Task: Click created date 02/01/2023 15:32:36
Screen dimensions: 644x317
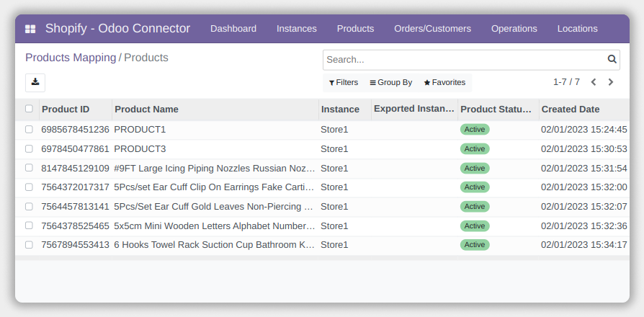Action: pos(584,226)
